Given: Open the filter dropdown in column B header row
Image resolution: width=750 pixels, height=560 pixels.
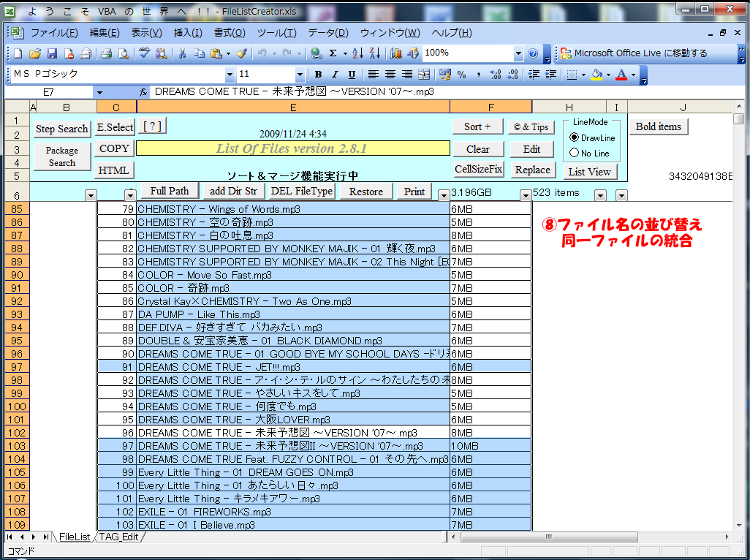Looking at the screenshot, I should tap(91, 195).
